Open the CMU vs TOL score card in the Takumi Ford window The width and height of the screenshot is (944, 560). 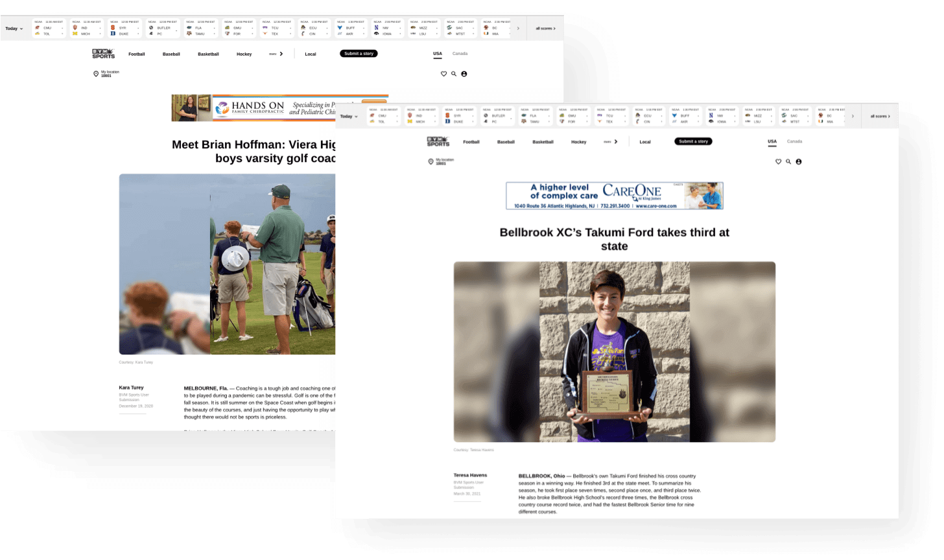click(384, 116)
